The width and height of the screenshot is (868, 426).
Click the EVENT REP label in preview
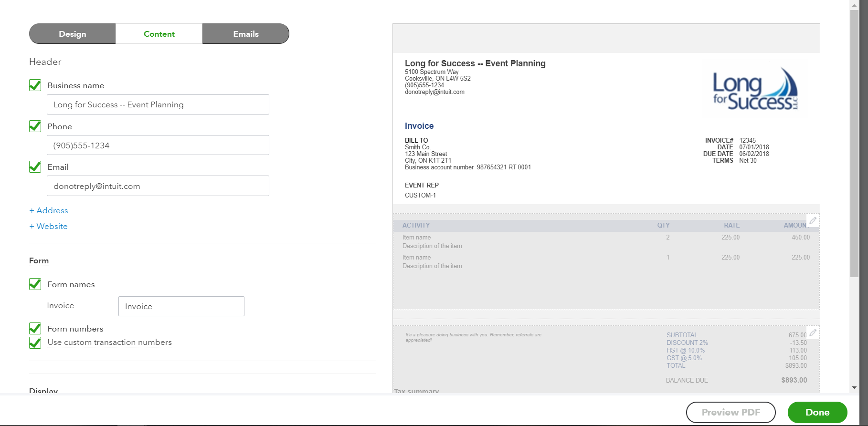click(422, 185)
